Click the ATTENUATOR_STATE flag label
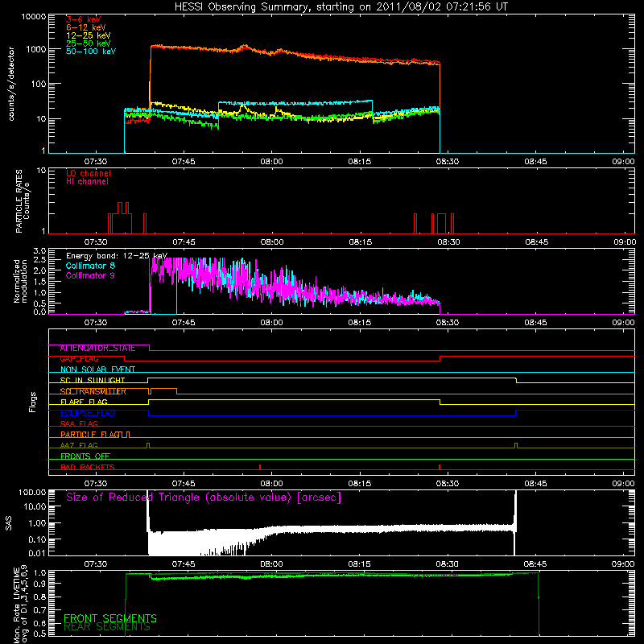644x644 pixels. click(97, 349)
